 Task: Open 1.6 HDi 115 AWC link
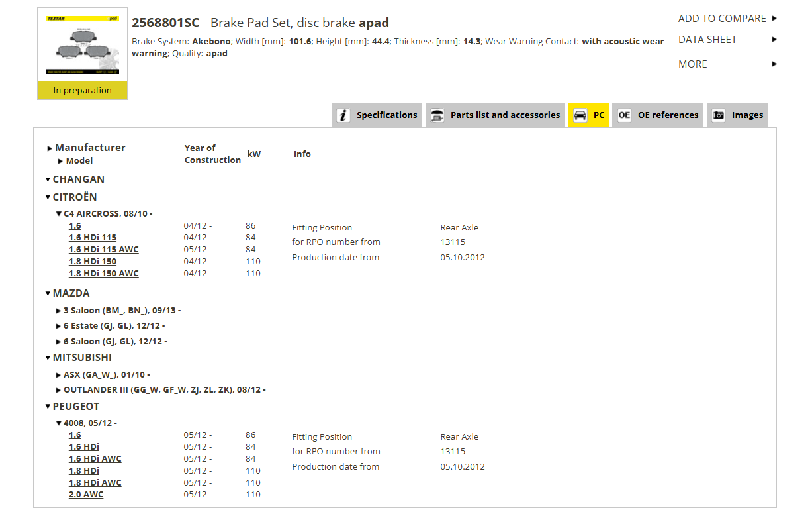[x=104, y=250]
